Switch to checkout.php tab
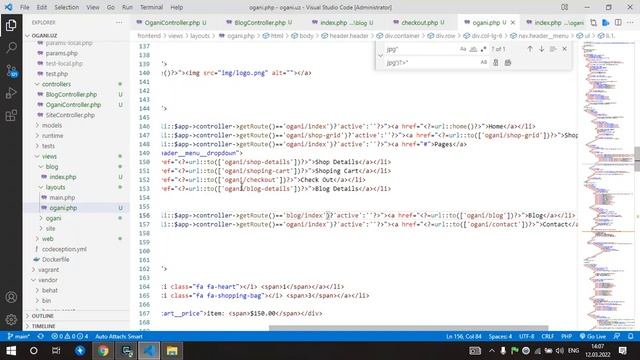The height and width of the screenshot is (360, 640). 419,22
